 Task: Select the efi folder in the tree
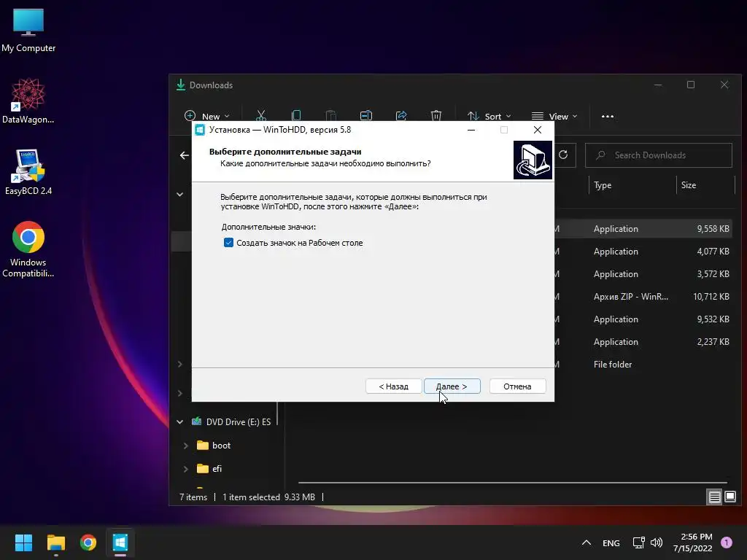209,469
